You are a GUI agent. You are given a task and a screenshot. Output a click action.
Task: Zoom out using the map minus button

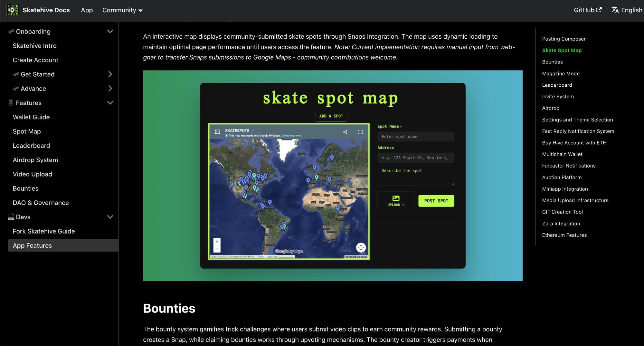click(217, 249)
